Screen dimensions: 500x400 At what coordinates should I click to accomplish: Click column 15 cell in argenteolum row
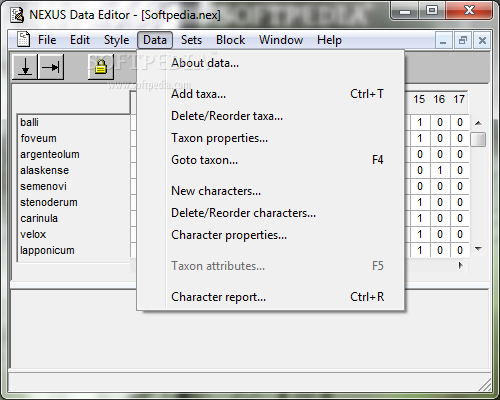click(420, 154)
